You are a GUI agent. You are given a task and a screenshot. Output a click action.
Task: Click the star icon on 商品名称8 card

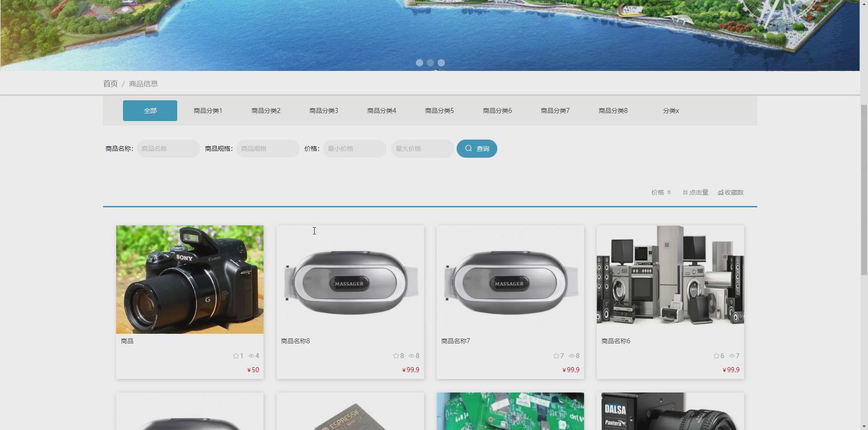396,356
